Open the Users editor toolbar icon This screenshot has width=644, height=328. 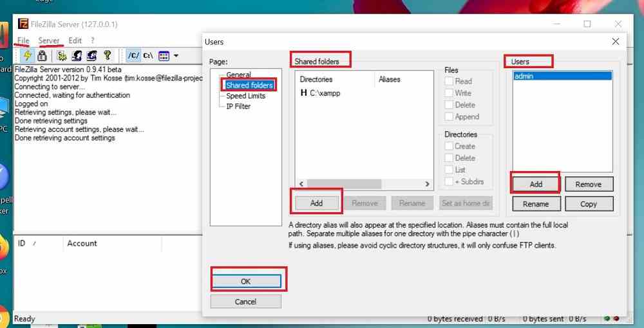(77, 56)
